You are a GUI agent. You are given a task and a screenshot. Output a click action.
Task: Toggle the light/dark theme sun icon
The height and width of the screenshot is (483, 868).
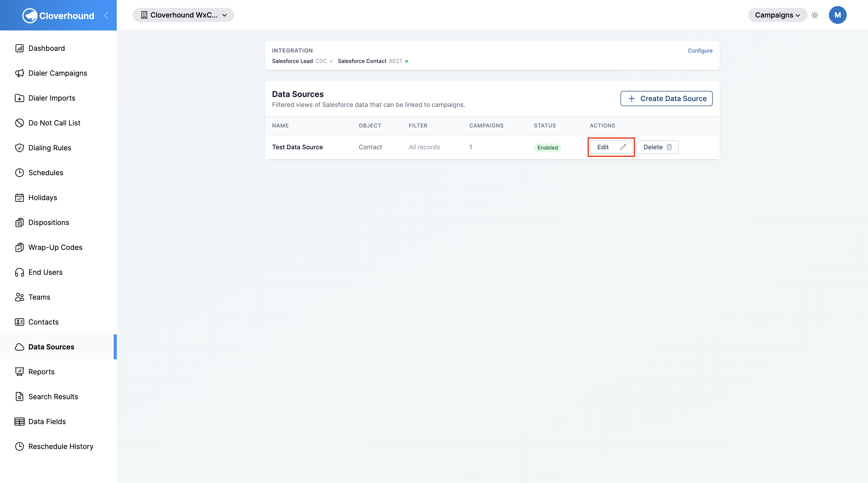(x=815, y=15)
